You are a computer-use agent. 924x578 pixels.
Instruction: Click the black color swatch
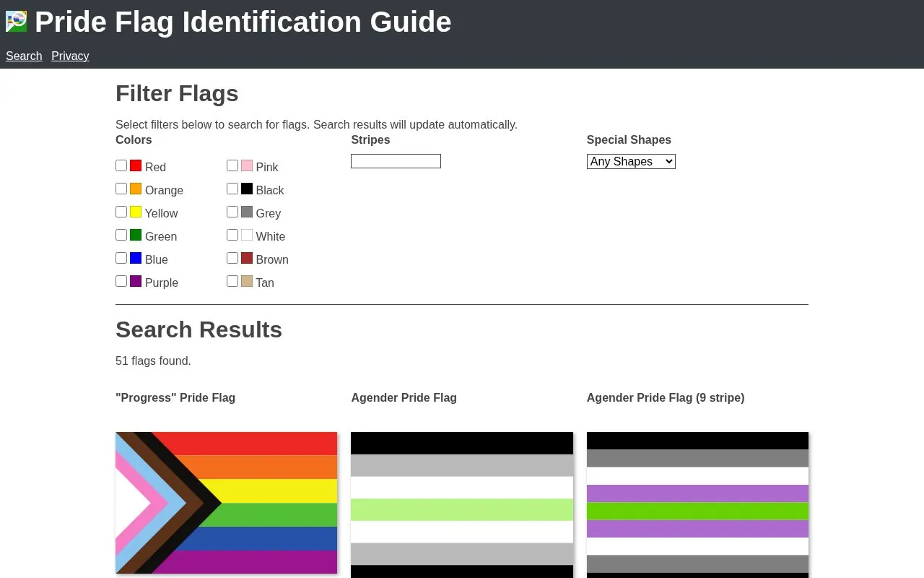[x=247, y=189]
